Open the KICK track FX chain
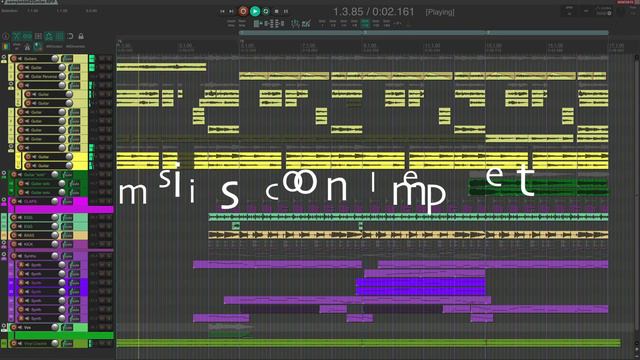 coord(67,244)
